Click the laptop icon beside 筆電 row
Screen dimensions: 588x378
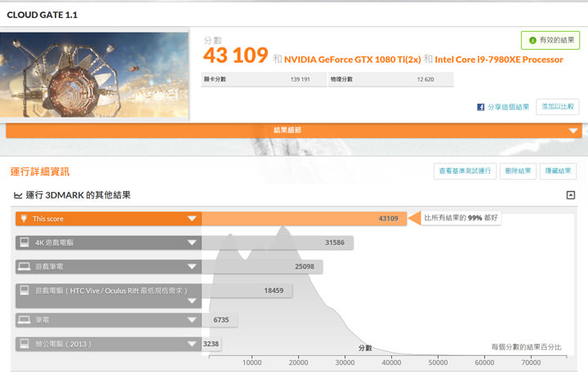point(24,320)
